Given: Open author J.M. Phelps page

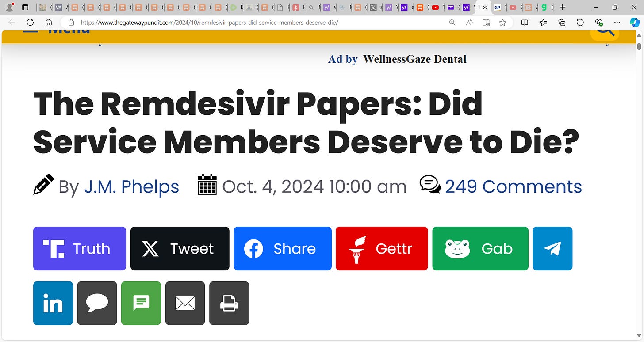Looking at the screenshot, I should coord(131,186).
